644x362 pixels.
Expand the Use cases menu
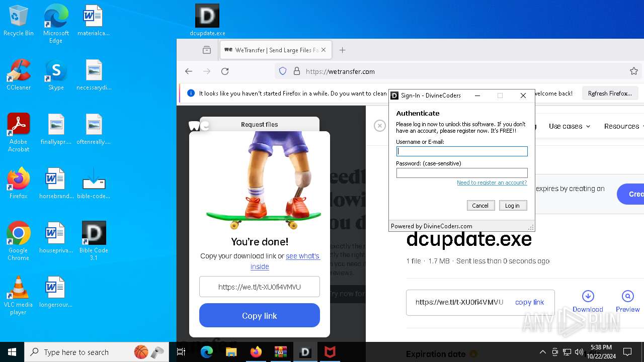[570, 126]
